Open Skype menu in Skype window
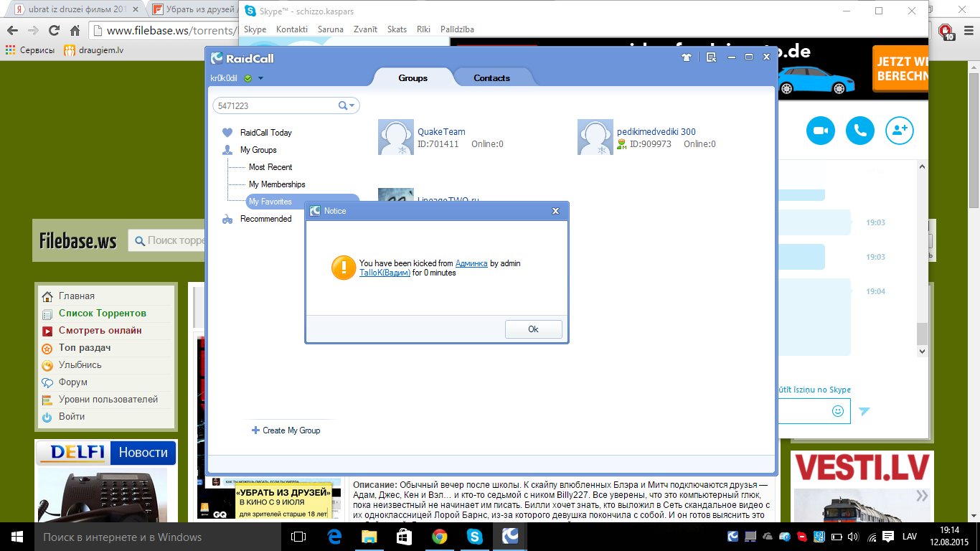The height and width of the screenshot is (551, 980). tap(255, 29)
